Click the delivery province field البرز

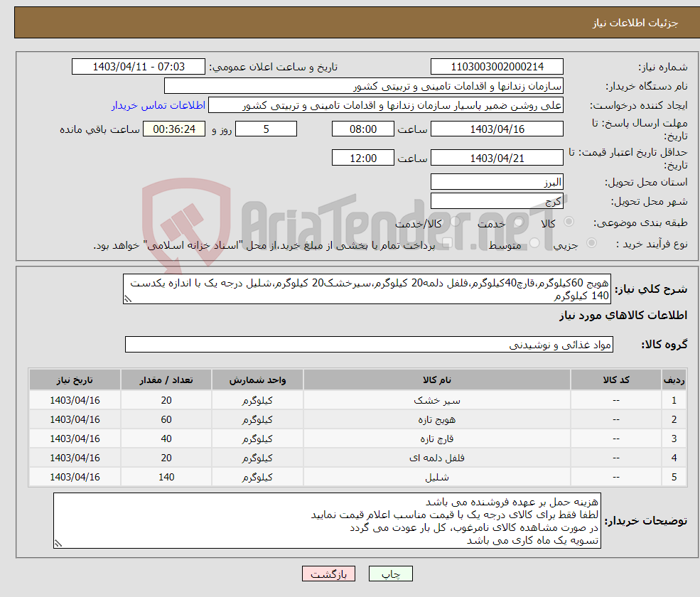pos(497,182)
